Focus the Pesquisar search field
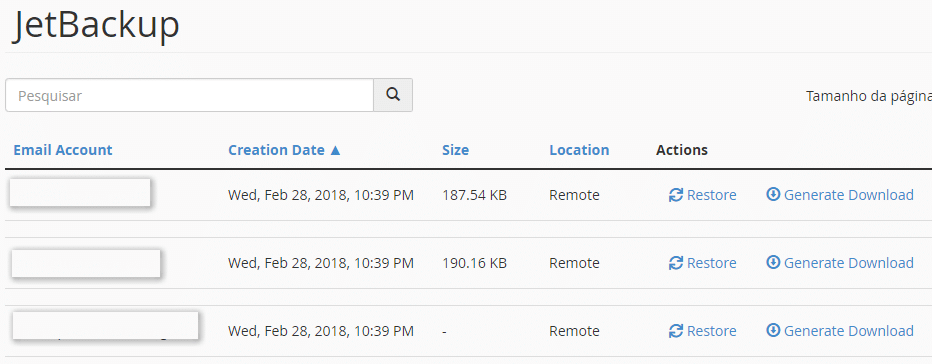 click(x=190, y=95)
